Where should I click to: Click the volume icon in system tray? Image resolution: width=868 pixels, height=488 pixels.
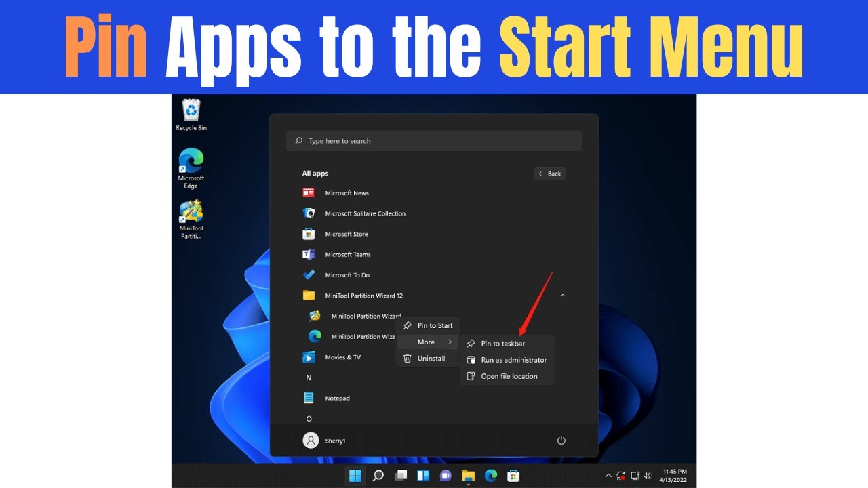click(x=647, y=476)
